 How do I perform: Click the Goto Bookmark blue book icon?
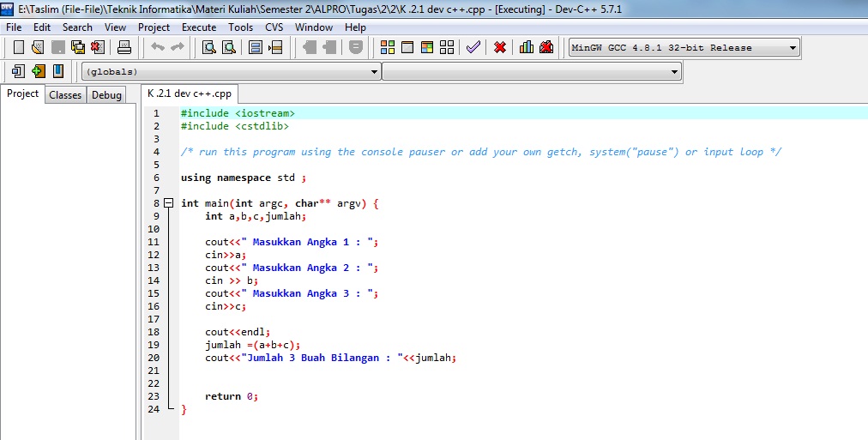(58, 71)
